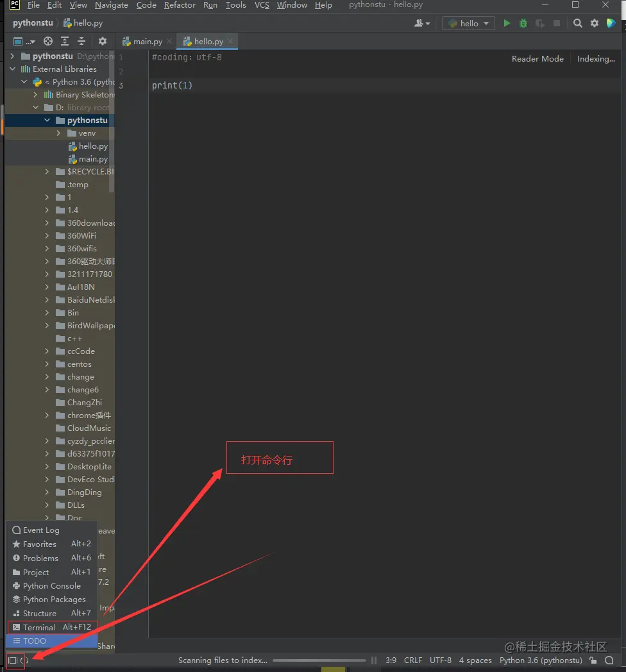Open Python Packages from the popup
Screen dimensions: 626x672
(53, 600)
